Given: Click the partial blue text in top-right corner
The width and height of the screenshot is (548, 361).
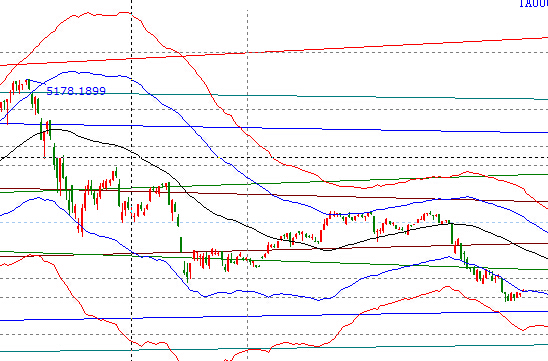Looking at the screenshot, I should tap(533, 3).
